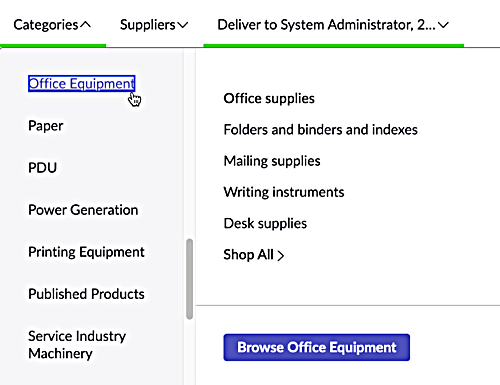500x385 pixels.
Task: Open the Office supplies subcategory
Action: click(269, 98)
